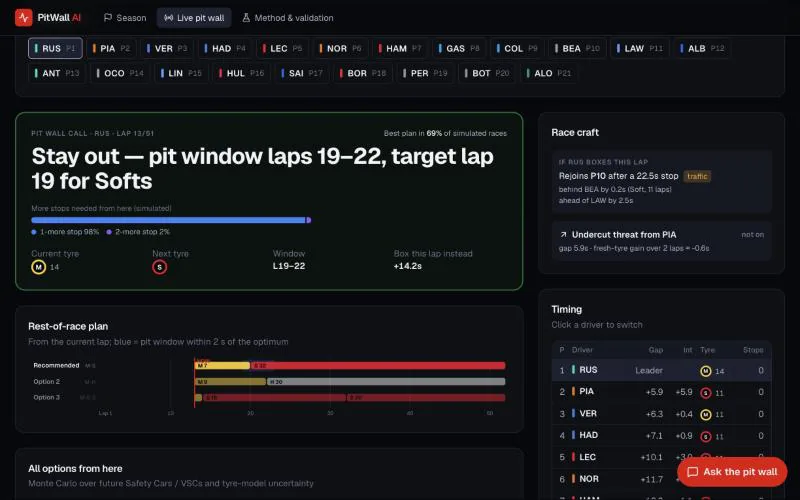Click the chat bubble icon on Ask button

coord(692,472)
